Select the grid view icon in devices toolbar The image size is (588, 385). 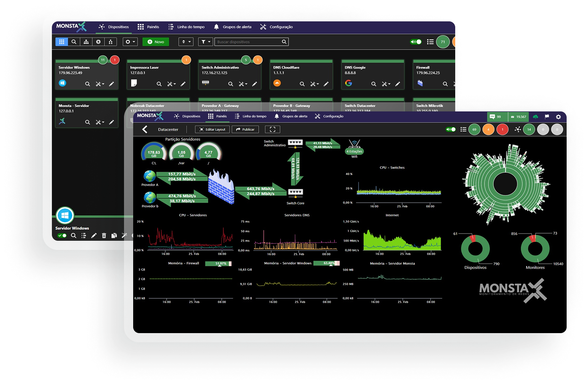tap(62, 42)
